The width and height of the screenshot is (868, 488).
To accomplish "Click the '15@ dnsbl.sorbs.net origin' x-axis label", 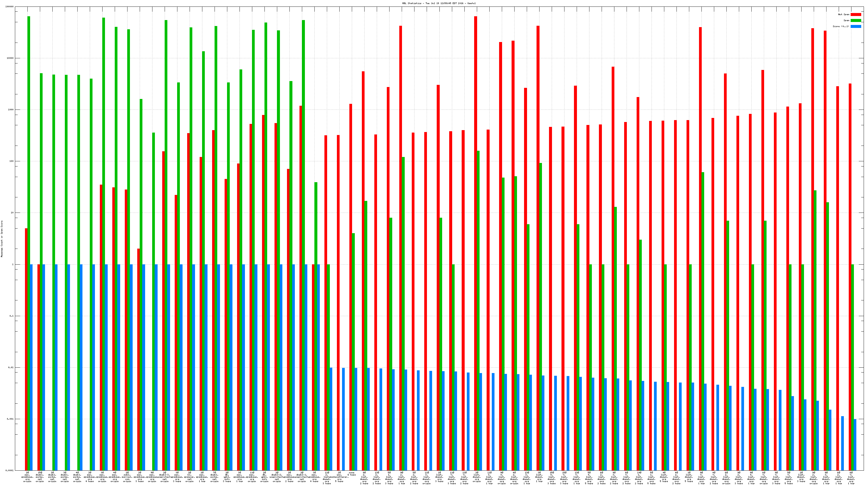I will [x=40, y=477].
